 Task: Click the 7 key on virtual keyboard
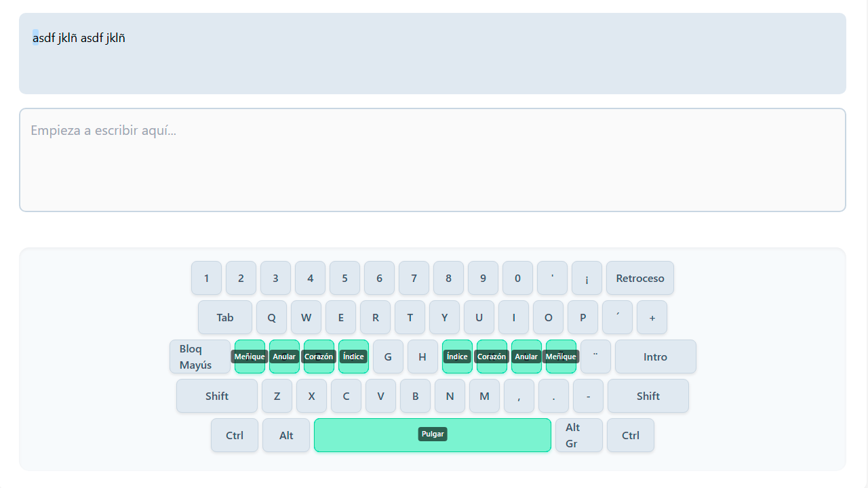coord(414,278)
